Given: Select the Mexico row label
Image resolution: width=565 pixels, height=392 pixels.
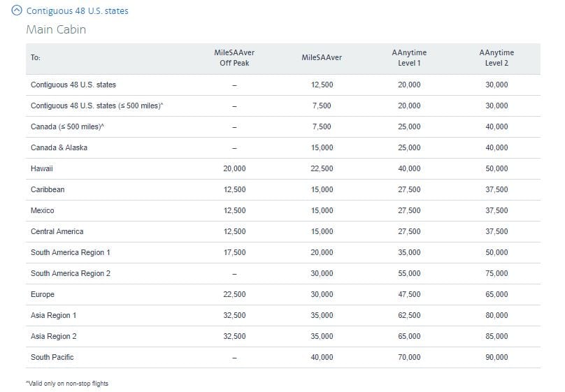Looking at the screenshot, I should coord(42,210).
